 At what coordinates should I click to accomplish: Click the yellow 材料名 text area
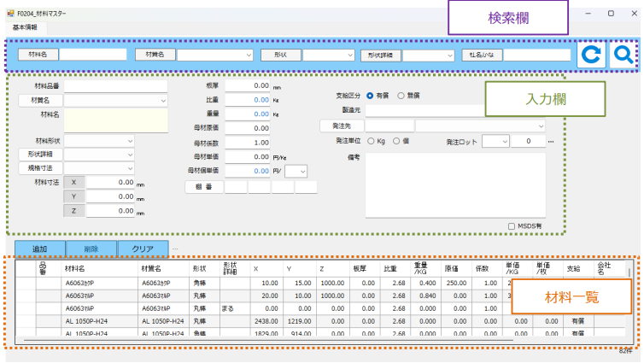pos(116,120)
